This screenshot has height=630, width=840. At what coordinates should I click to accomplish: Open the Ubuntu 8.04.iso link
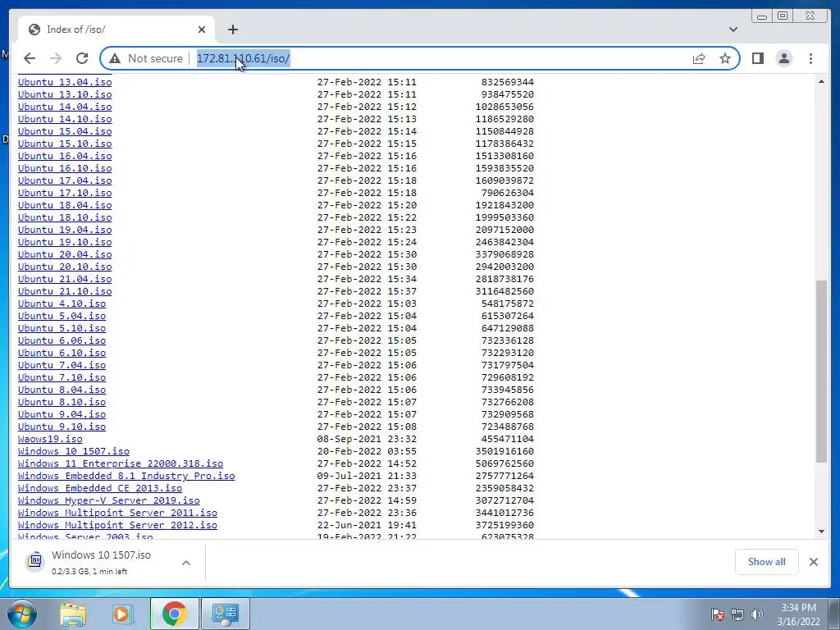62,390
